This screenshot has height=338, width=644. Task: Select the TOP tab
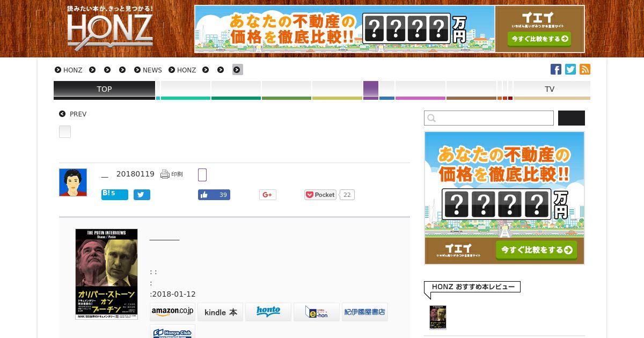click(104, 90)
